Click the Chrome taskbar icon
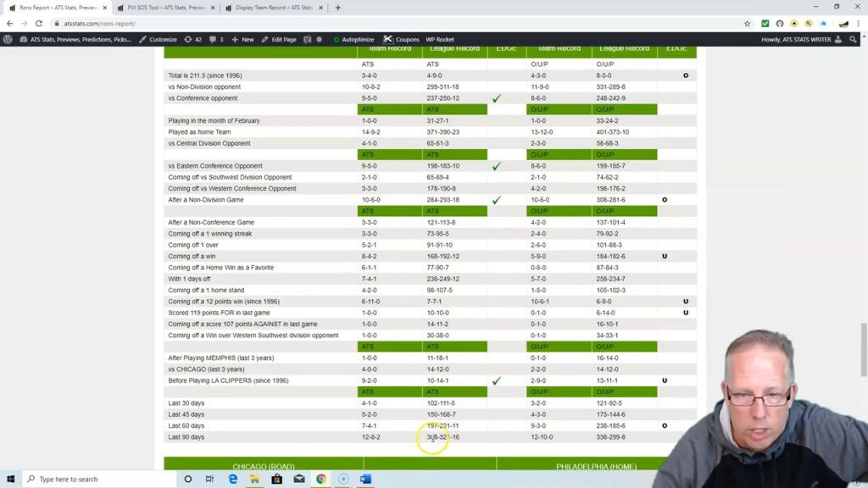Viewport: 868px width, 488px height. point(321,479)
